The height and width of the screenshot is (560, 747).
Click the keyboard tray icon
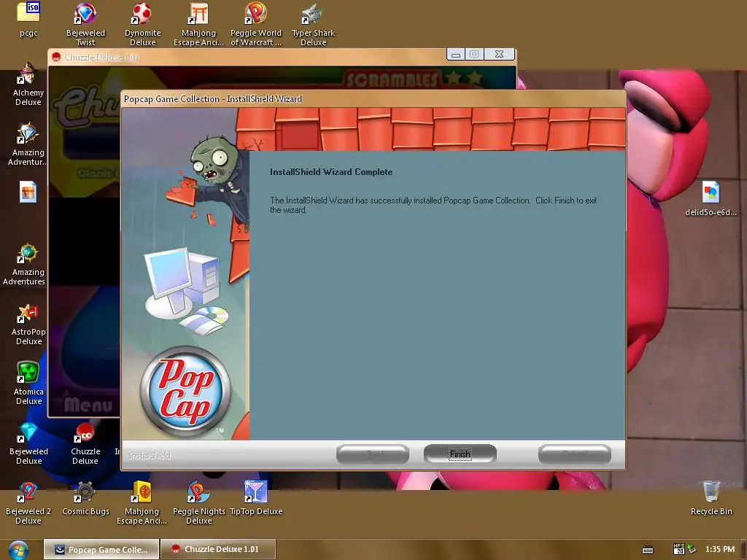pos(648,550)
